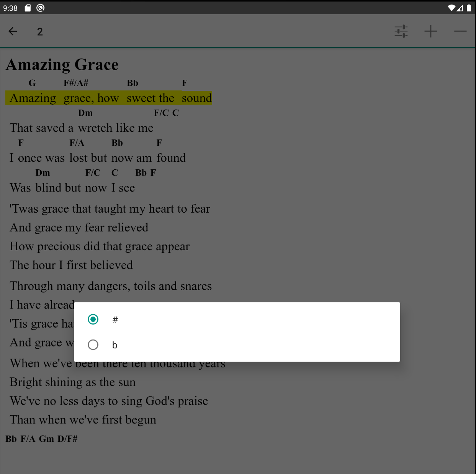Click the plus icon to transpose up
The image size is (476, 474).
coord(430,31)
